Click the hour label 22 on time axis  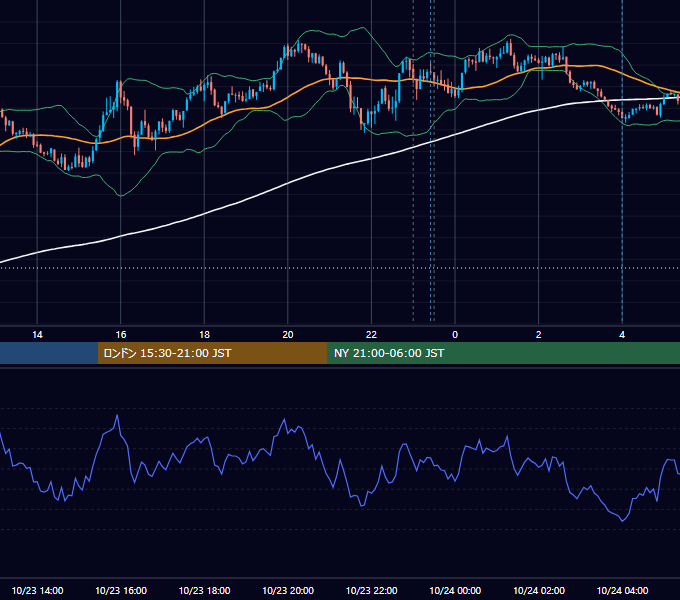point(371,334)
